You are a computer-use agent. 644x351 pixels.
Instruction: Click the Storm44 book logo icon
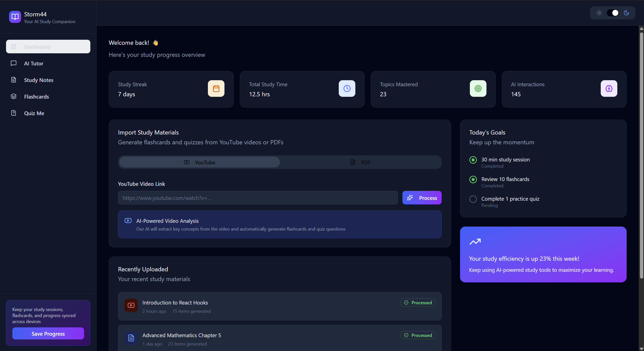tap(15, 17)
